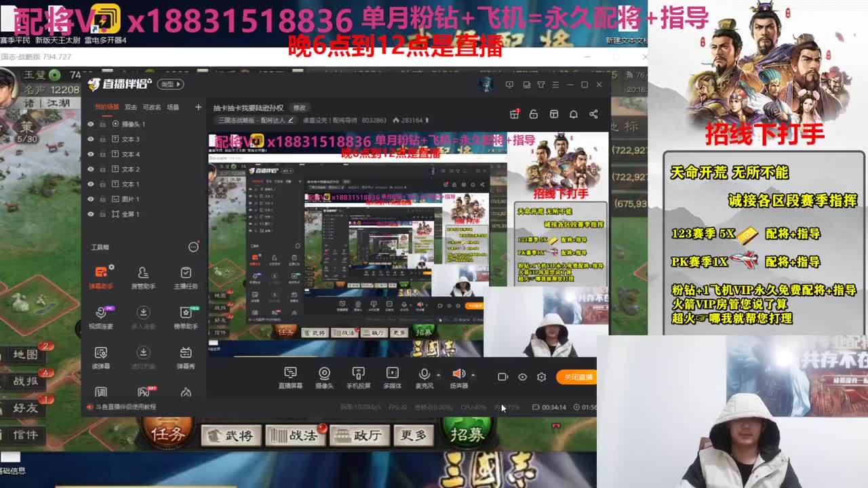
Task: Open 战报 battle reports in game sidebar
Action: [x=26, y=381]
